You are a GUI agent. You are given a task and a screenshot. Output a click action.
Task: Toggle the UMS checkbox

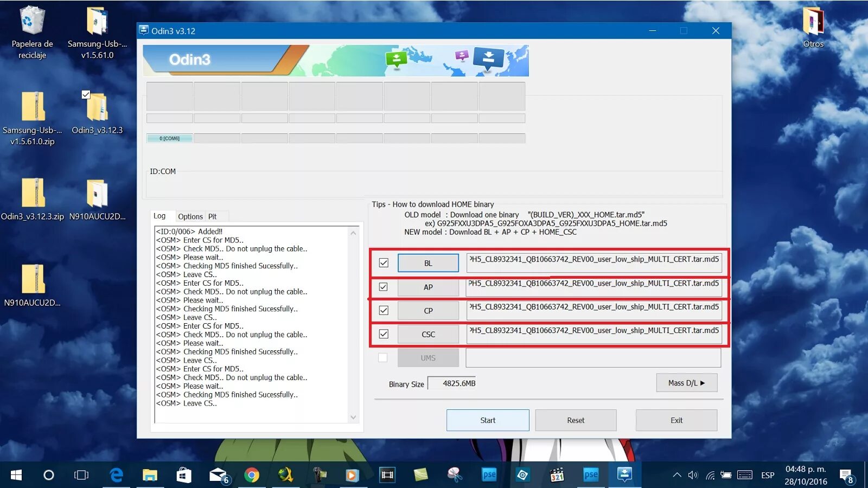[383, 358]
